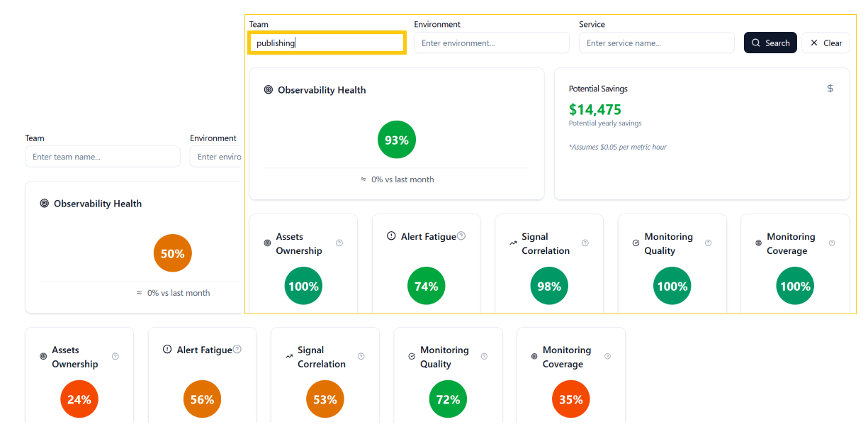This screenshot has width=868, height=427.
Task: Click the 93% Observability Health score circle
Action: pyautogui.click(x=397, y=140)
